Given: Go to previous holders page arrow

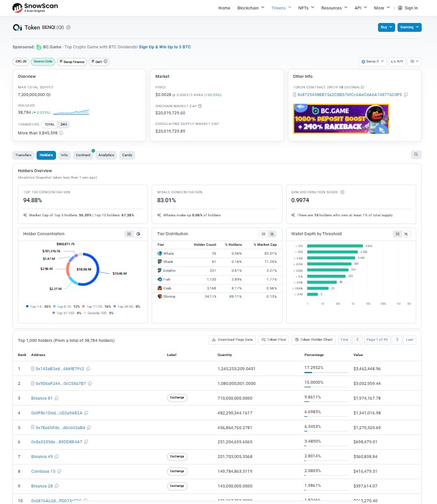Looking at the screenshot, I should point(357,340).
